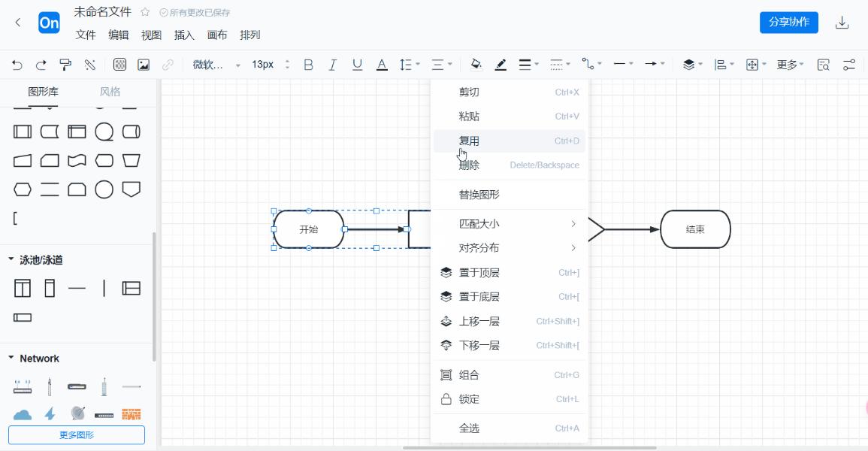Open the fill color bucket tool
Screen dimensions: 868x451
(476, 65)
